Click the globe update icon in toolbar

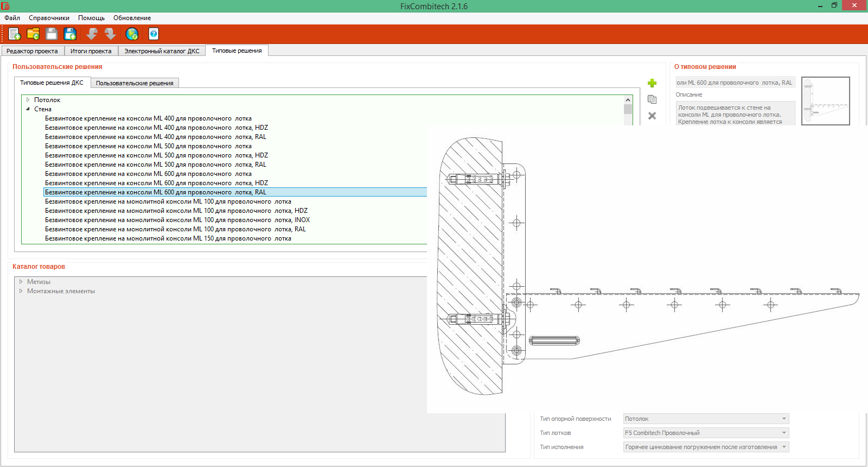click(132, 34)
